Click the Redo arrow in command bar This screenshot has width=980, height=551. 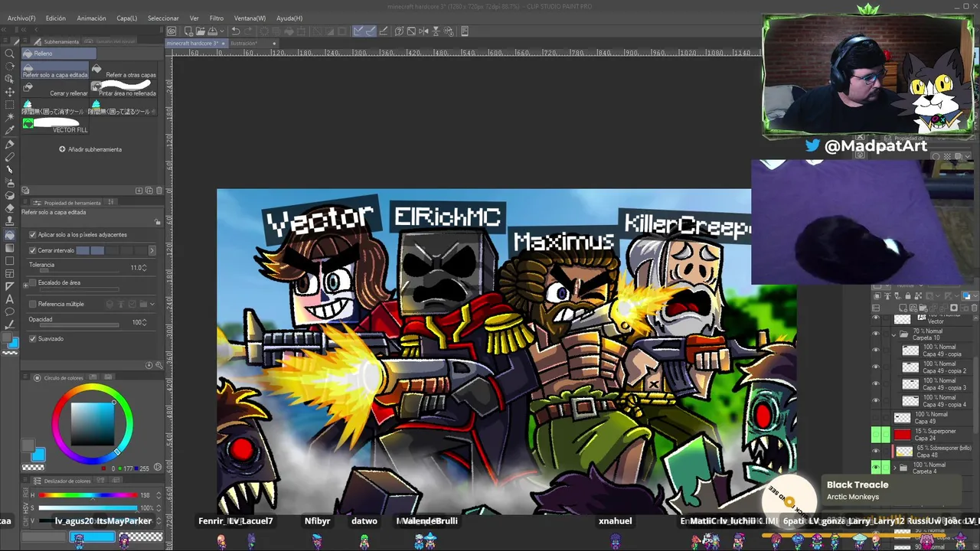tap(250, 31)
